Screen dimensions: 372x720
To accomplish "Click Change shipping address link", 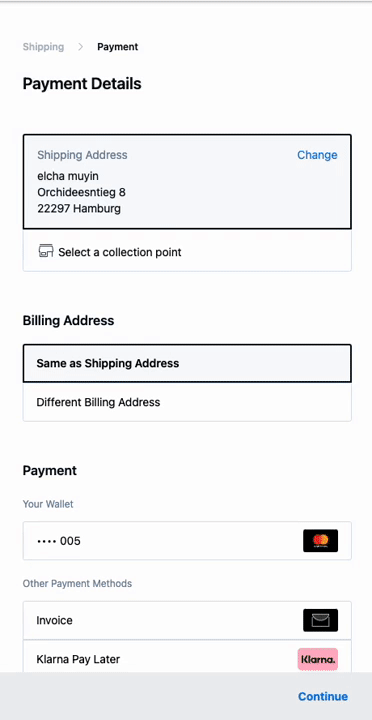I will tap(317, 155).
